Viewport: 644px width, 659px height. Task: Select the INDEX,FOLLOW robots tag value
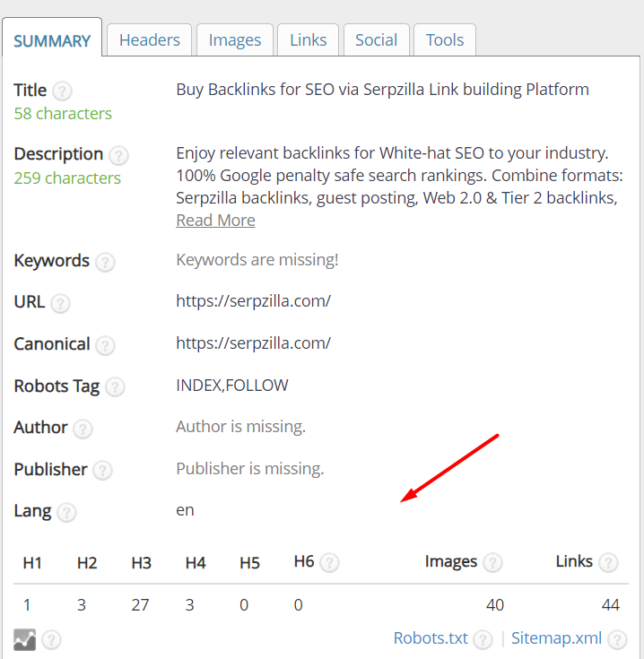232,386
